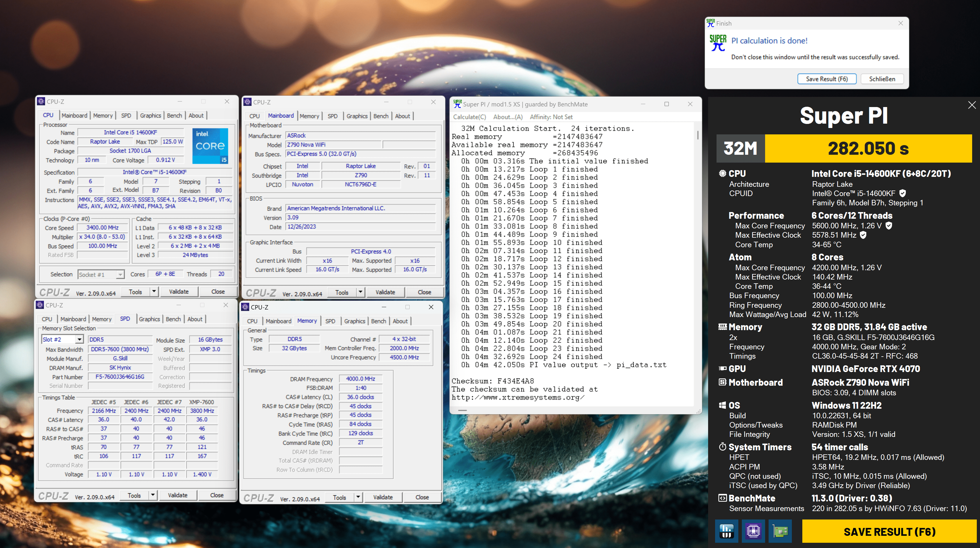The width and height of the screenshot is (980, 548).
Task: Click NVIDIA GeForce RTX 4070 text in BenchMate
Action: coord(865,368)
